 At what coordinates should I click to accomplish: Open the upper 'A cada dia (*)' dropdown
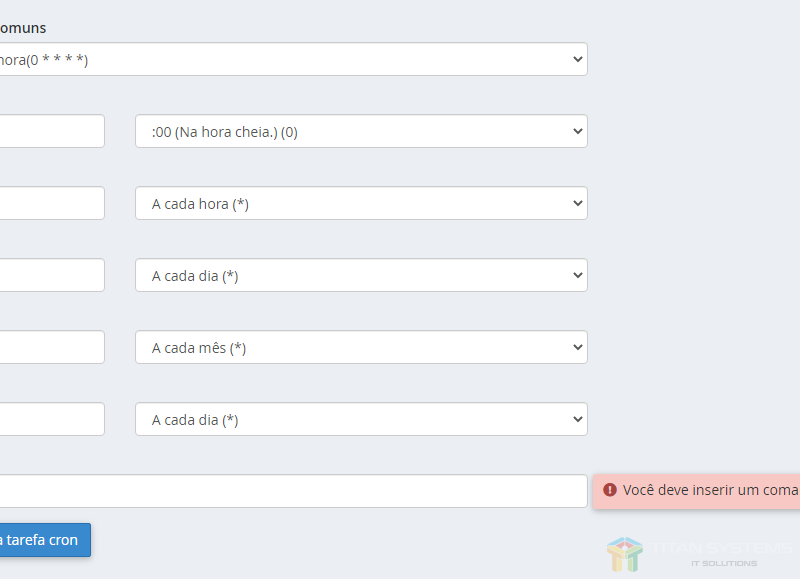(x=360, y=275)
